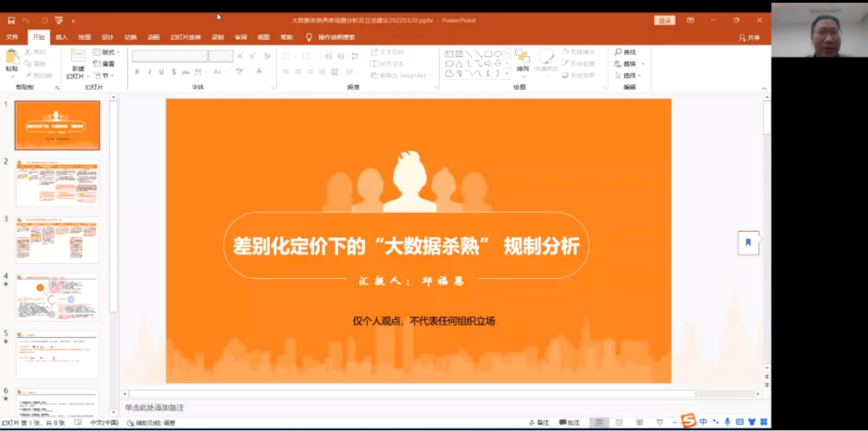Collapse the ribbon with the chevron arrow

(x=764, y=89)
